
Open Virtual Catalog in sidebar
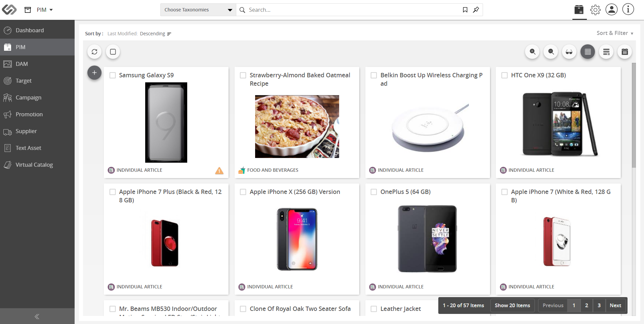tap(37, 165)
